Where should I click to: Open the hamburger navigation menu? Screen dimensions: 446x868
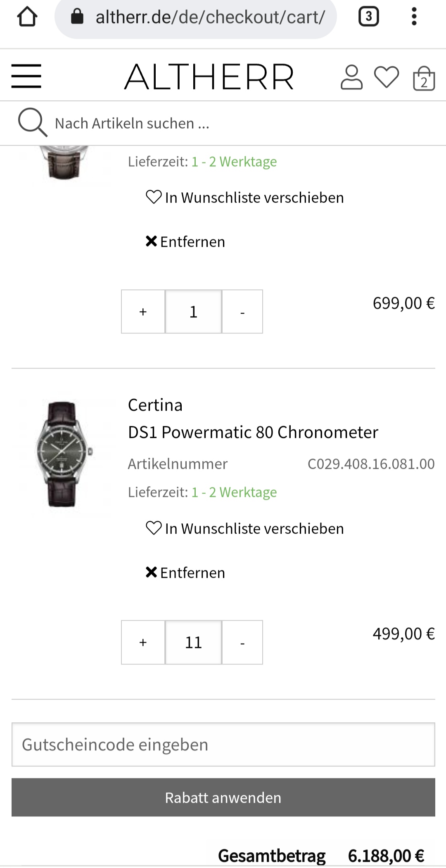pyautogui.click(x=26, y=76)
